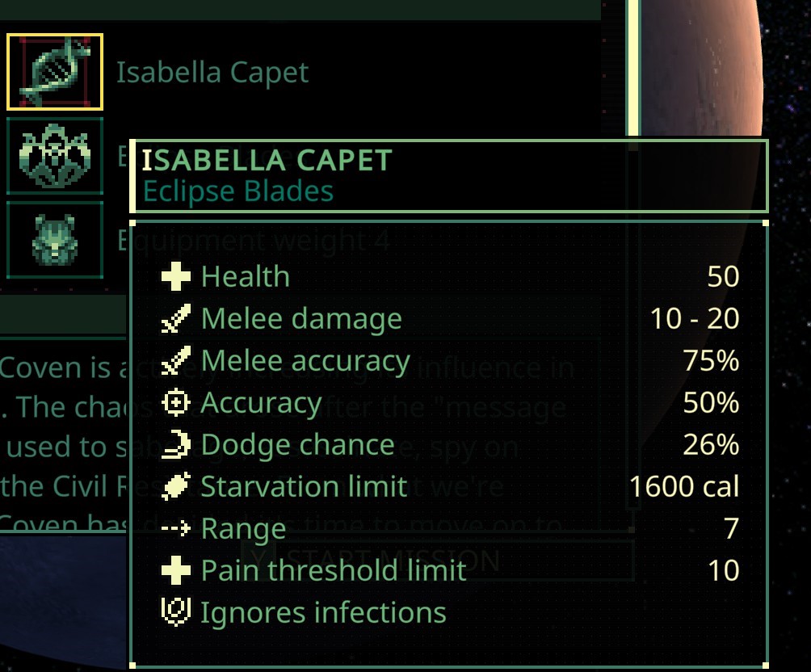The height and width of the screenshot is (672, 811).
Task: Click the Melee accuracy sword icon
Action: tap(175, 361)
